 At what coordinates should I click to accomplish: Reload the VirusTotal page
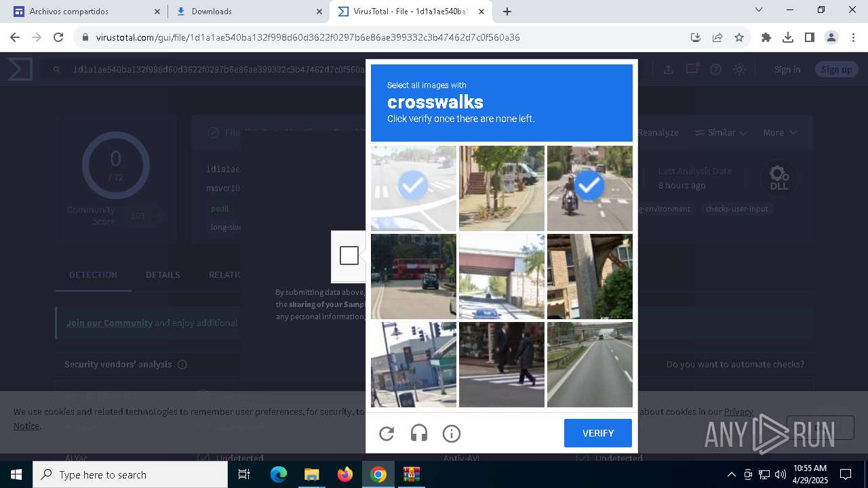coord(58,37)
